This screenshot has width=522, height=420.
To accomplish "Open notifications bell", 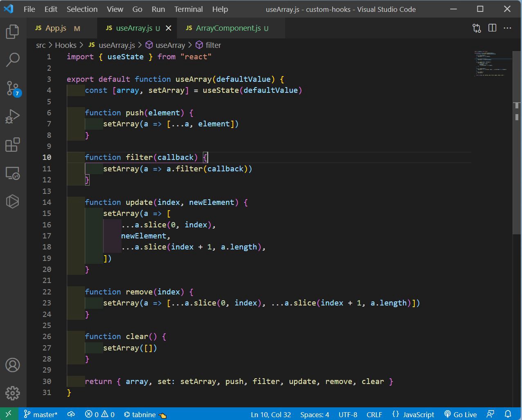I will pyautogui.click(x=508, y=414).
